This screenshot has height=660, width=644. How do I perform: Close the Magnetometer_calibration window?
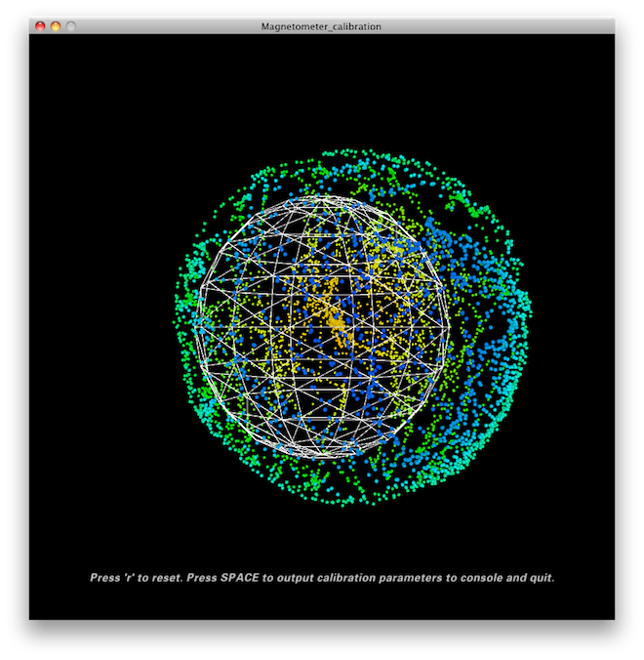(x=40, y=26)
